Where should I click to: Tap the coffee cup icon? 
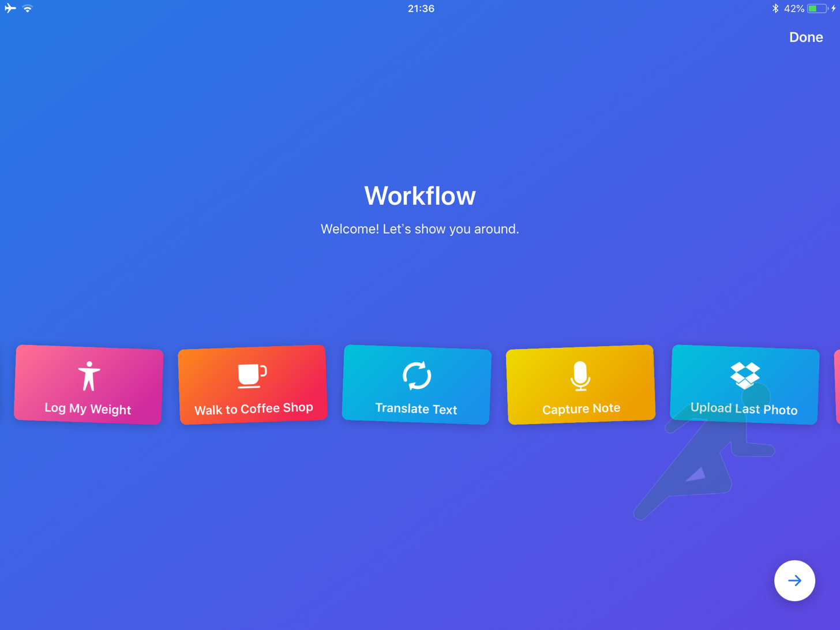[x=252, y=376]
